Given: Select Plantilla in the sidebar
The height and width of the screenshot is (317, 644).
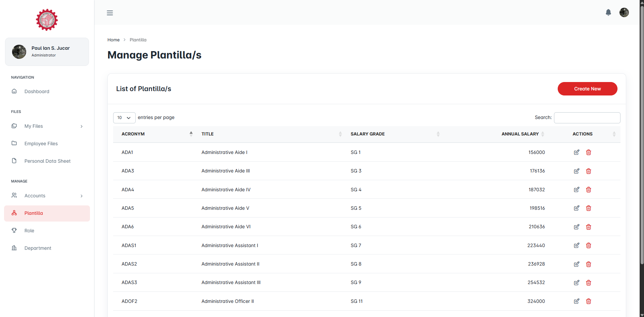Looking at the screenshot, I should pyautogui.click(x=47, y=213).
